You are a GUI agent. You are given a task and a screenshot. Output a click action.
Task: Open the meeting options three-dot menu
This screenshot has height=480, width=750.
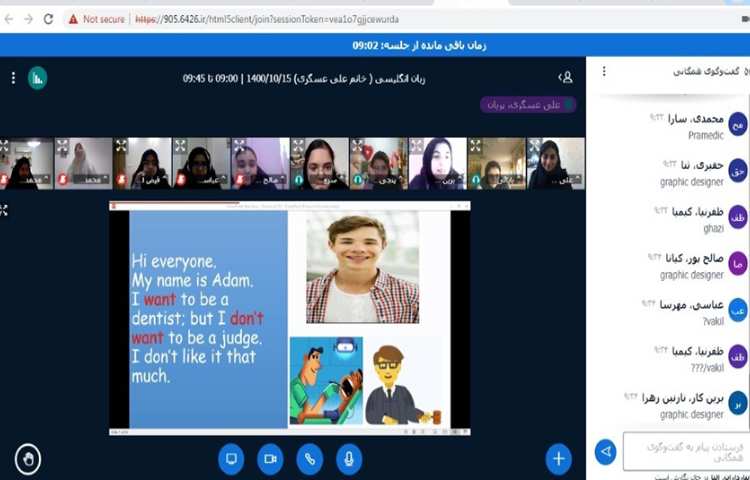coord(13,77)
